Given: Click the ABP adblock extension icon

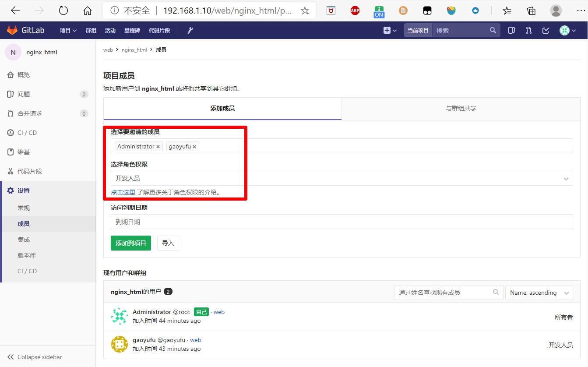Looking at the screenshot, I should pos(355,11).
